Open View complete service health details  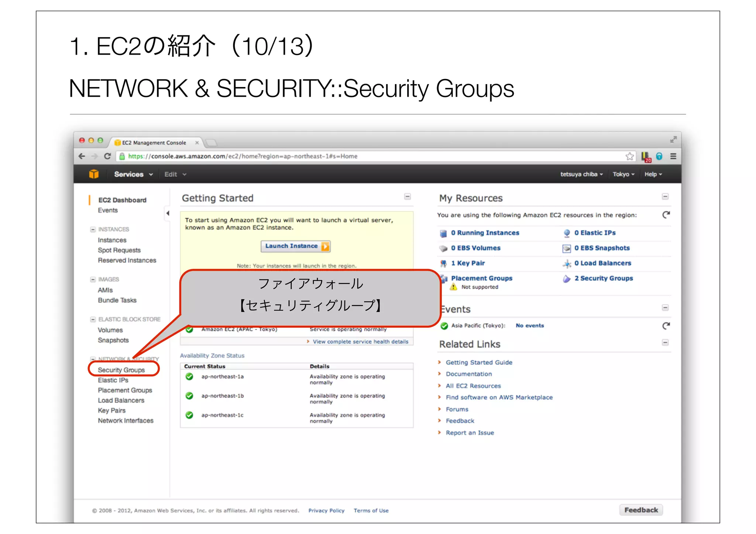click(360, 342)
